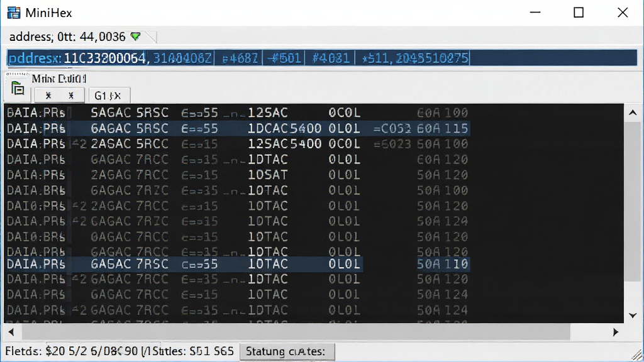Select the "5AGAC" value in the first row
Screen dimensions: 644x362
coord(111,112)
